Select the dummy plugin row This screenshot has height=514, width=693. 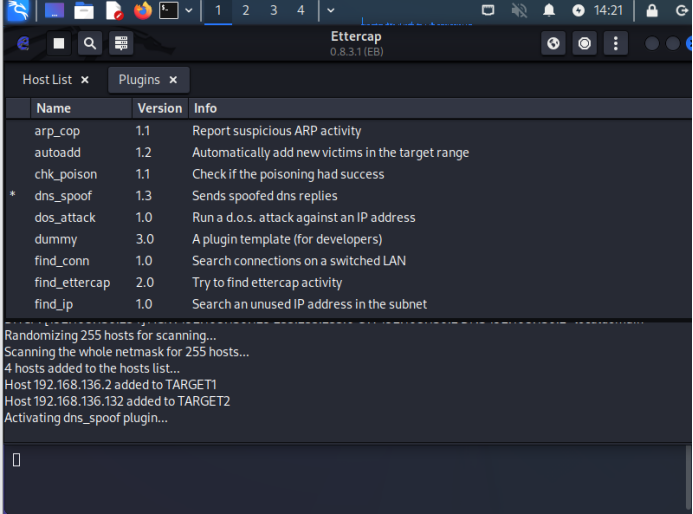click(x=348, y=239)
